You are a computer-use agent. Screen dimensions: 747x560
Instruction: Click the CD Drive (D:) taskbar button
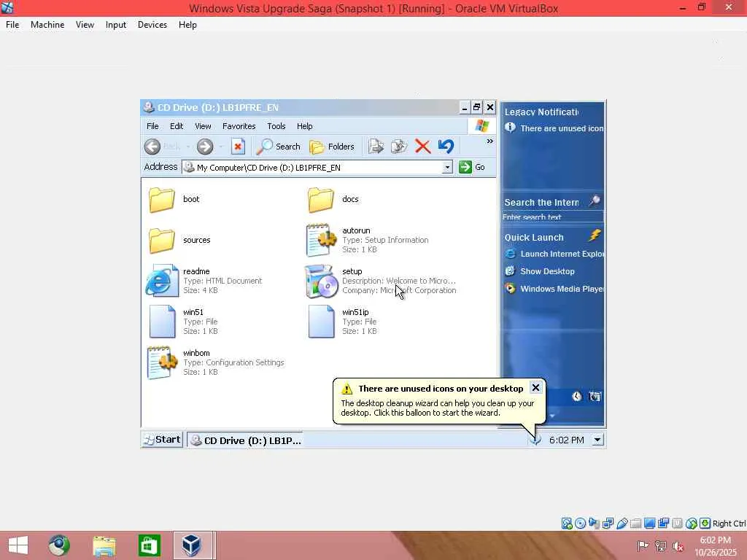[x=245, y=440]
